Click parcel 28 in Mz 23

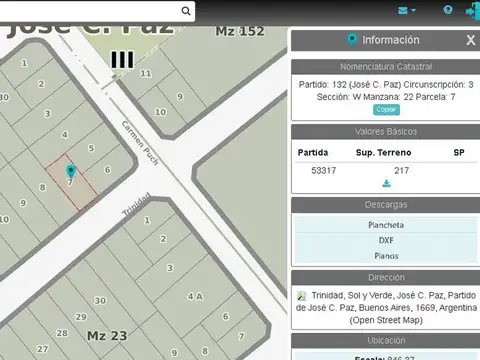pos(62,333)
